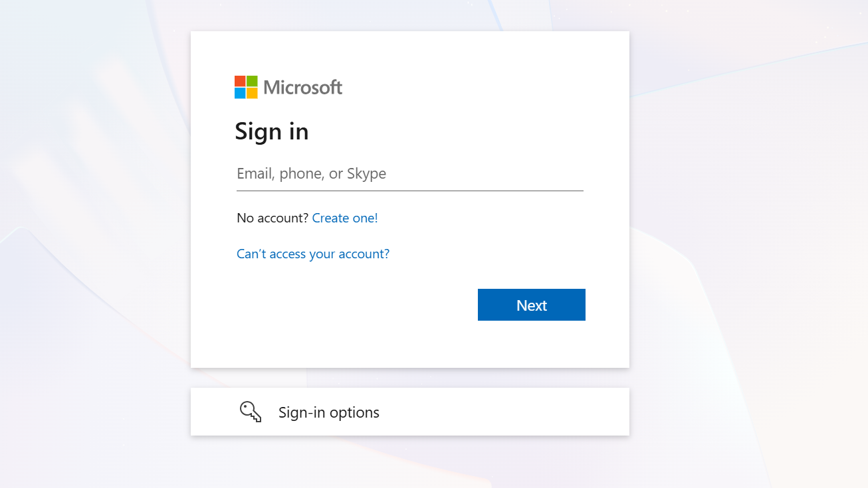Click the green square of Microsoft logo
The image size is (868, 488).
coord(252,81)
